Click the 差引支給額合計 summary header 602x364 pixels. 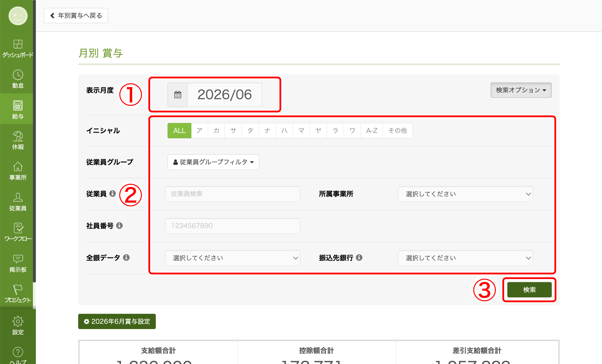pos(477,350)
